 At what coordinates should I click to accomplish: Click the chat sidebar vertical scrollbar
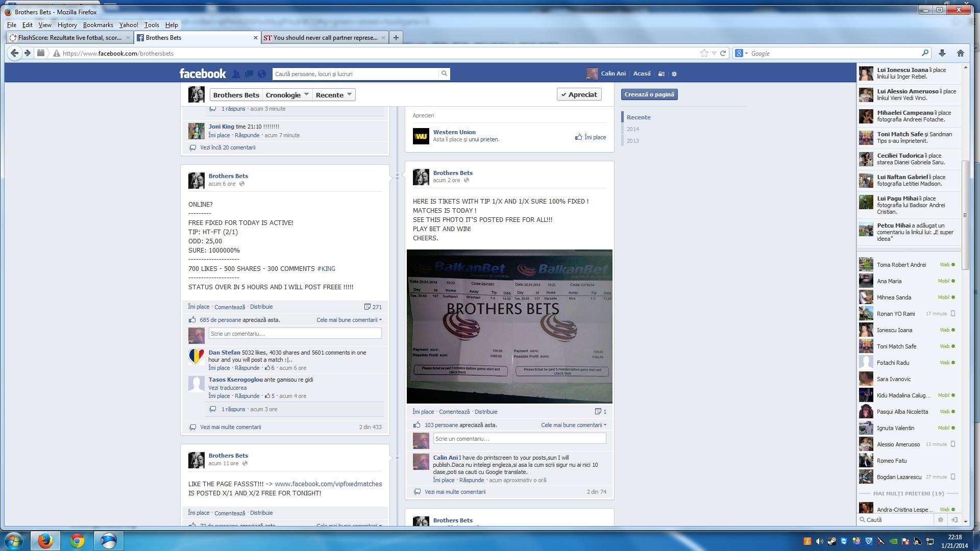965,214
